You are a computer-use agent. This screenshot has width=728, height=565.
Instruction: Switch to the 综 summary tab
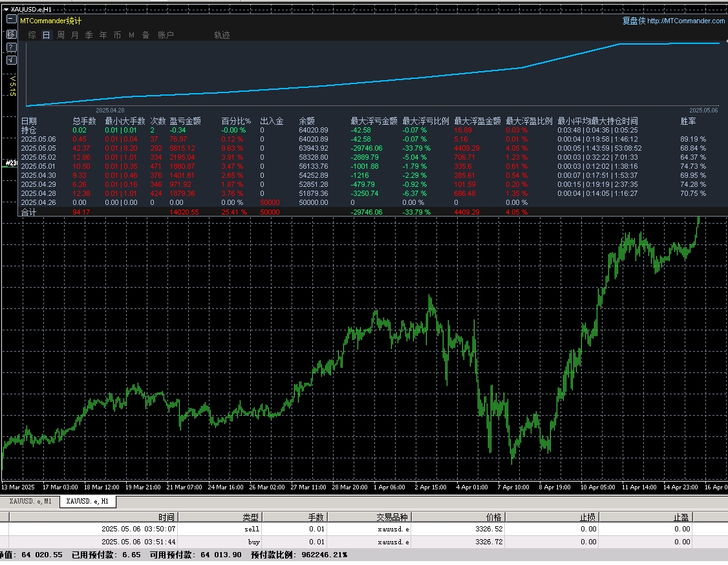[x=32, y=36]
